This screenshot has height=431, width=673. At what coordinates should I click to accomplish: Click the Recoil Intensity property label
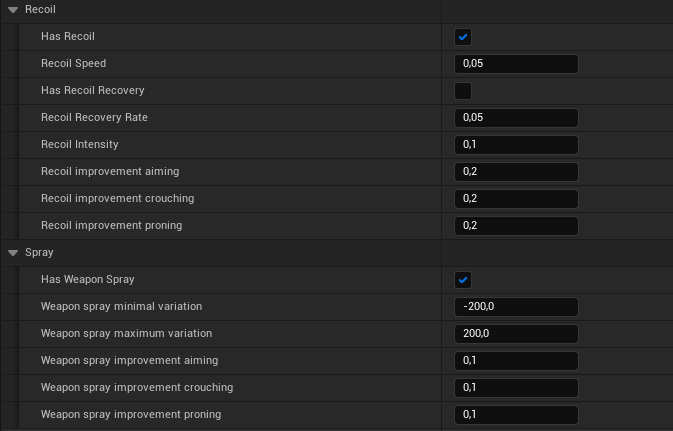coord(79,145)
